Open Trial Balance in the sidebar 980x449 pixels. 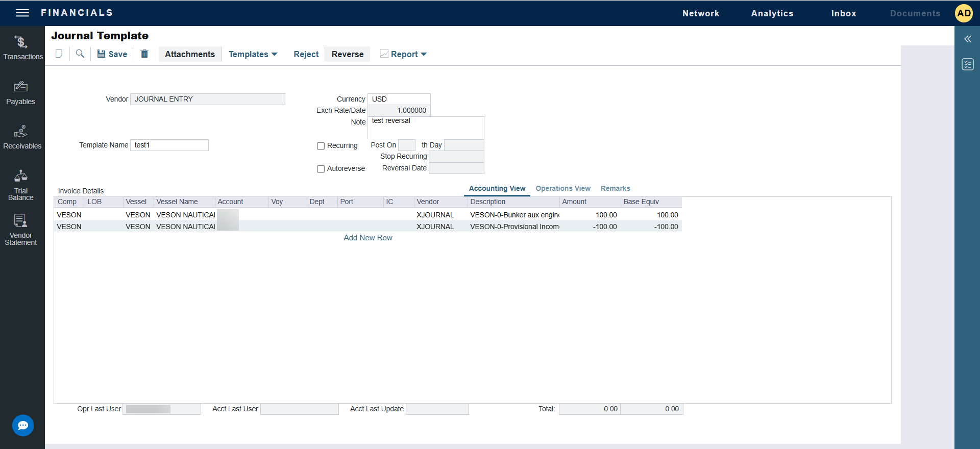coord(21,185)
